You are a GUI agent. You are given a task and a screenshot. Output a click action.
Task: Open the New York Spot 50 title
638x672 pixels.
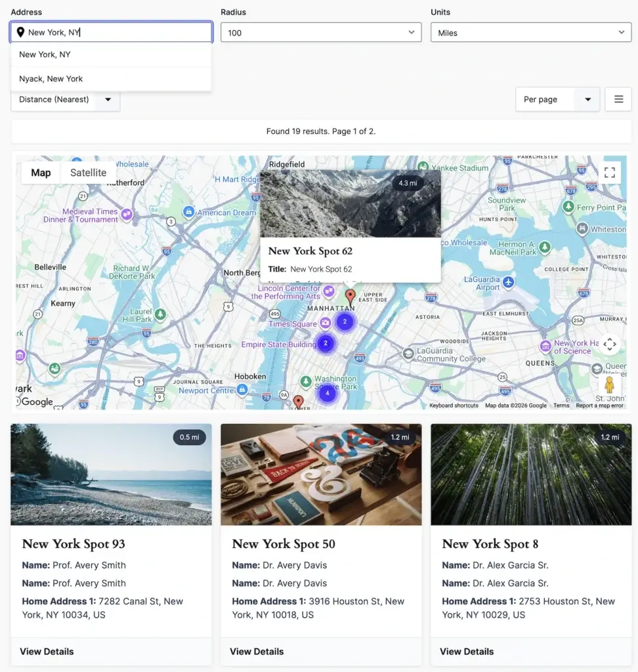click(284, 544)
